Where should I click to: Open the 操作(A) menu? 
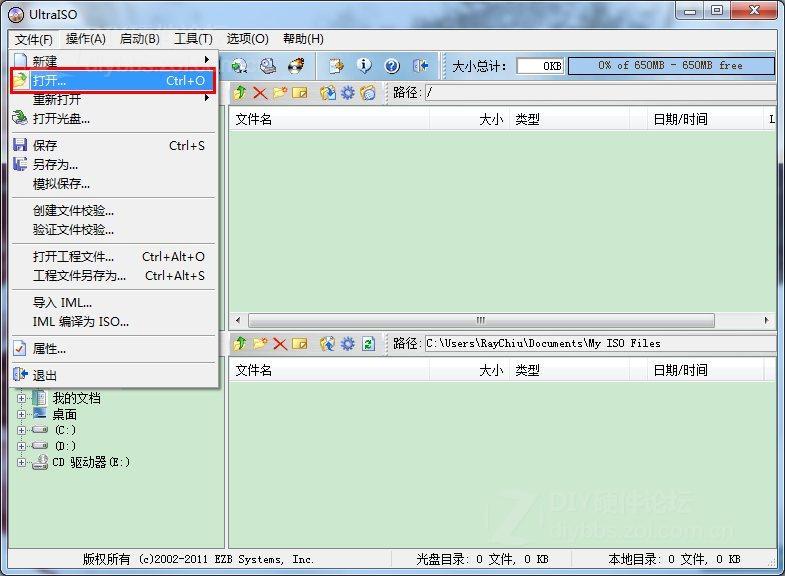point(86,39)
